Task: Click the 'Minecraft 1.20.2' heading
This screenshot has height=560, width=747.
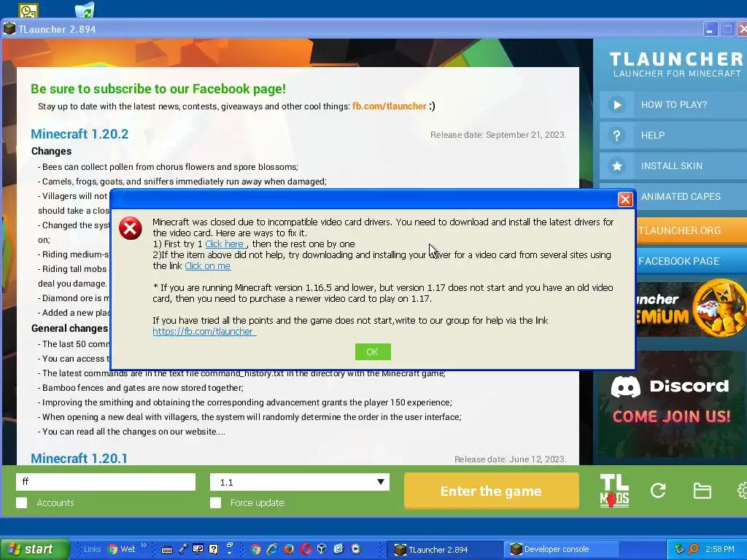Action: point(80,134)
